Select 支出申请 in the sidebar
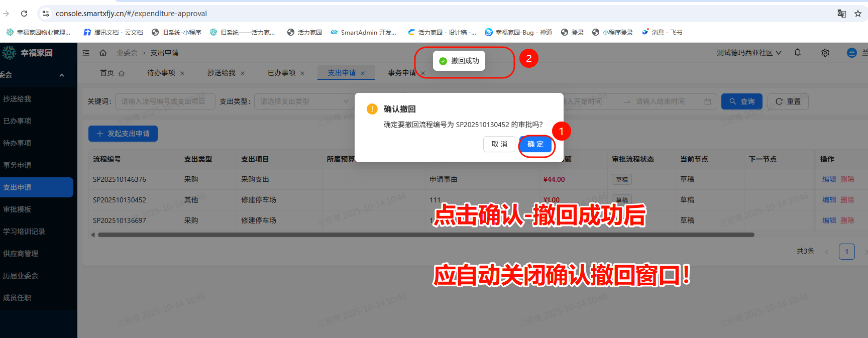The image size is (868, 338). click(x=36, y=187)
